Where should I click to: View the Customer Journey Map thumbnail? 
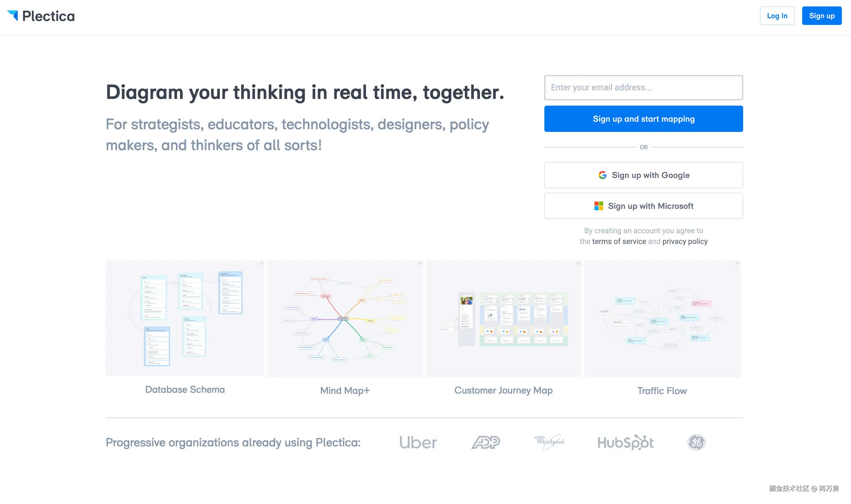(x=503, y=318)
